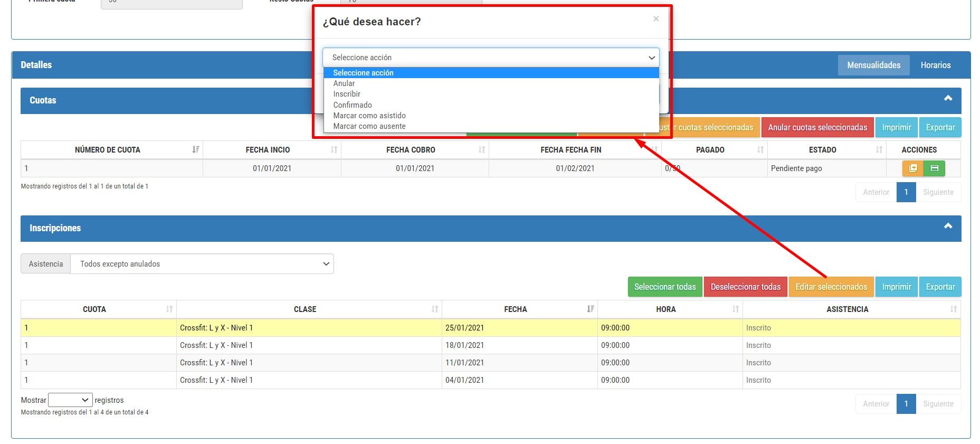Viewport: 980px width, 444px height.
Task: Click Exportar button in Cuotas section
Action: pyautogui.click(x=940, y=127)
